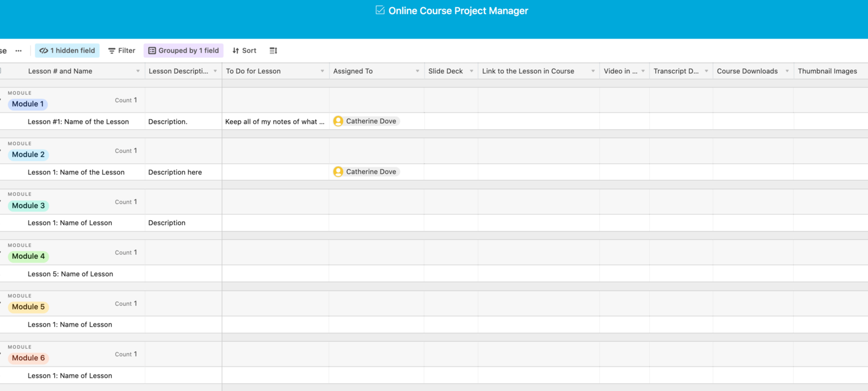The image size is (868, 391).
Task: Click the Module 6 red group tag
Action: point(28,358)
